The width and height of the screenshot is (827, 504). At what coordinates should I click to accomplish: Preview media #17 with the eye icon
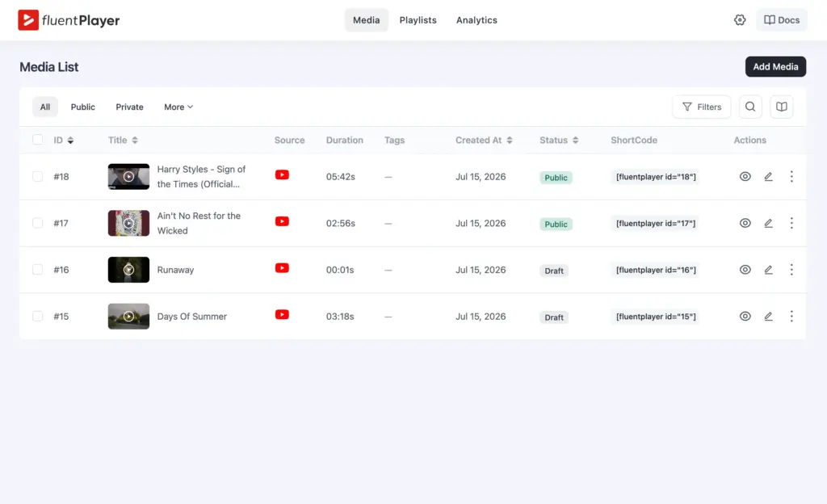[745, 223]
